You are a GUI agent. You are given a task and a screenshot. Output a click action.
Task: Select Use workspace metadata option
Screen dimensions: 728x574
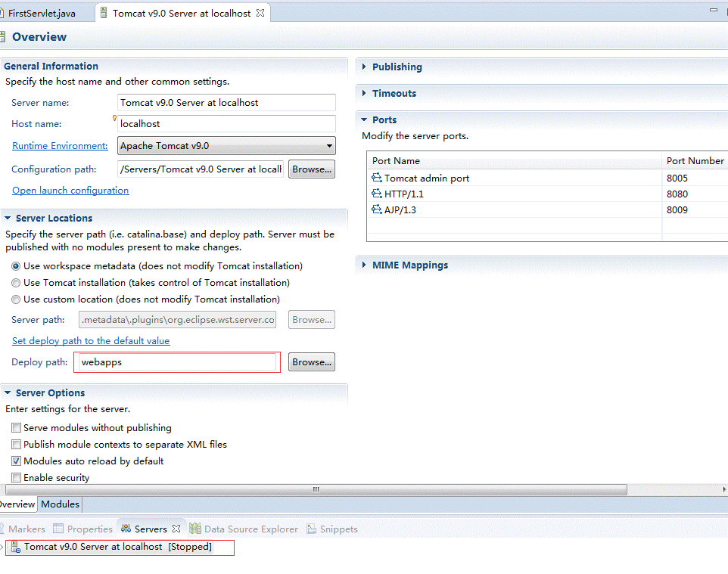16,266
